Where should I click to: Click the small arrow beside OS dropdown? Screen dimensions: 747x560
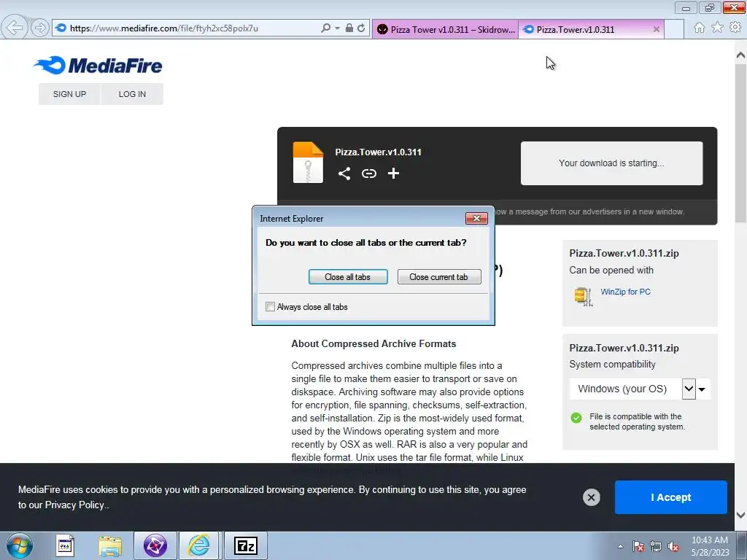702,389
